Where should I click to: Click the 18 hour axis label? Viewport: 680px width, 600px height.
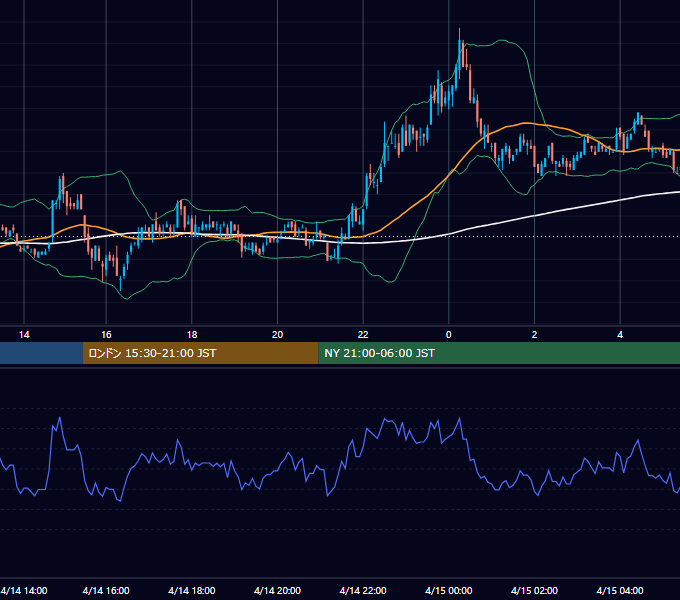[x=192, y=335]
